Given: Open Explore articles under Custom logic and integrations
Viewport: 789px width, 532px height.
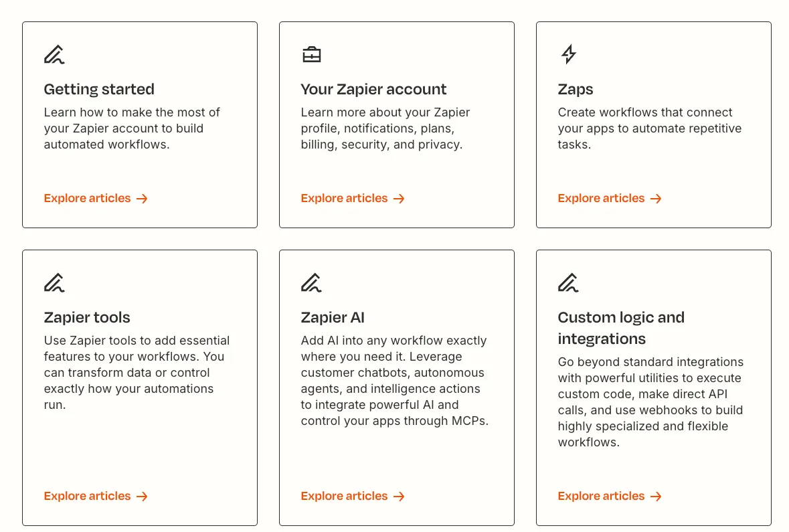Looking at the screenshot, I should tap(602, 497).
